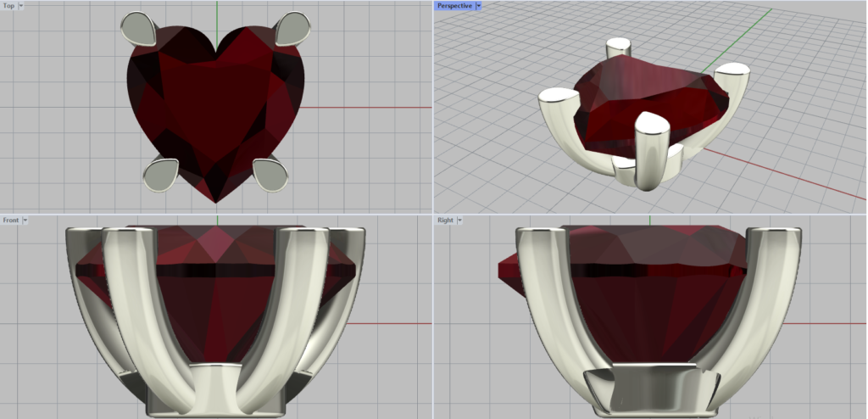The width and height of the screenshot is (868, 419).
Task: Select the Top viewport title label
Action: tap(8, 6)
